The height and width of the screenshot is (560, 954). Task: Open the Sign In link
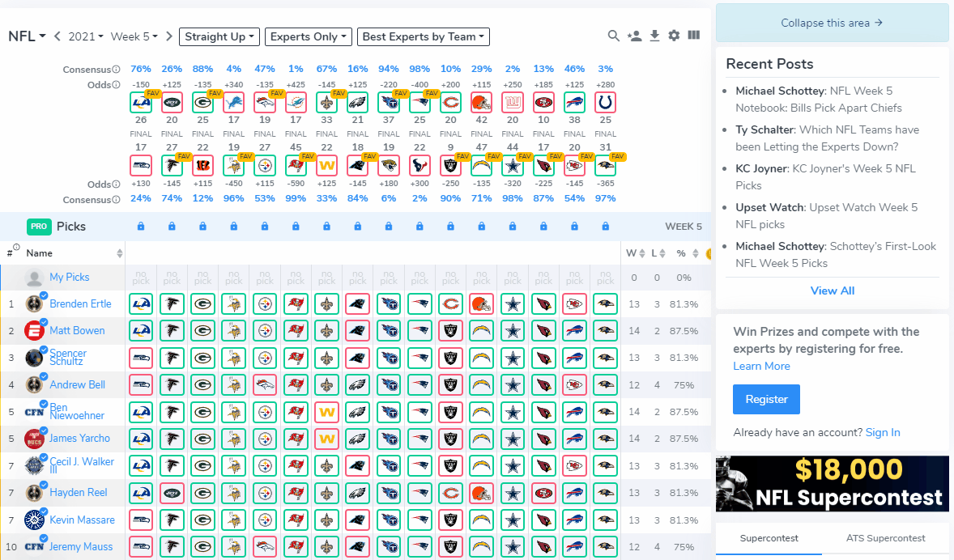coord(883,432)
